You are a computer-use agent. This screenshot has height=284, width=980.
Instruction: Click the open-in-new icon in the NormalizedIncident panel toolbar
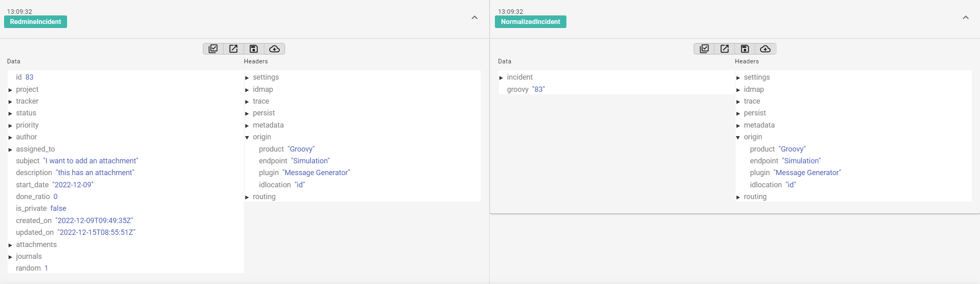[x=725, y=49]
